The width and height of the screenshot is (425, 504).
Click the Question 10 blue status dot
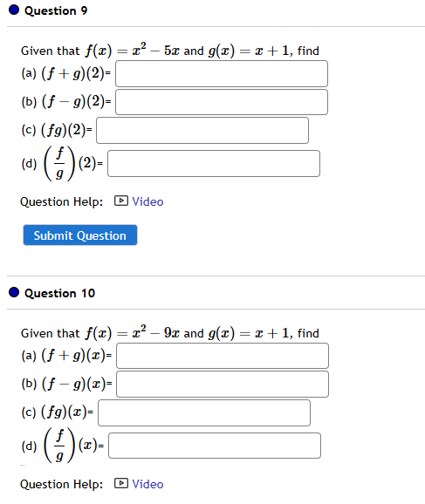14,292
